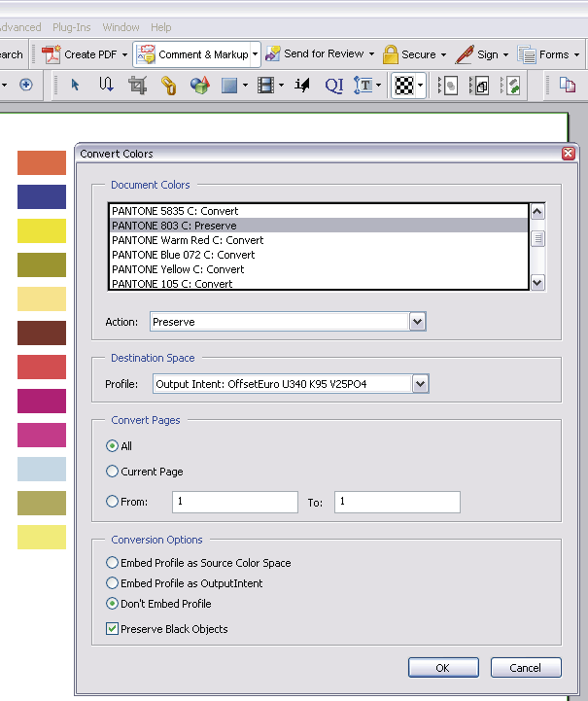
Task: Click the Cancel button
Action: 526,668
